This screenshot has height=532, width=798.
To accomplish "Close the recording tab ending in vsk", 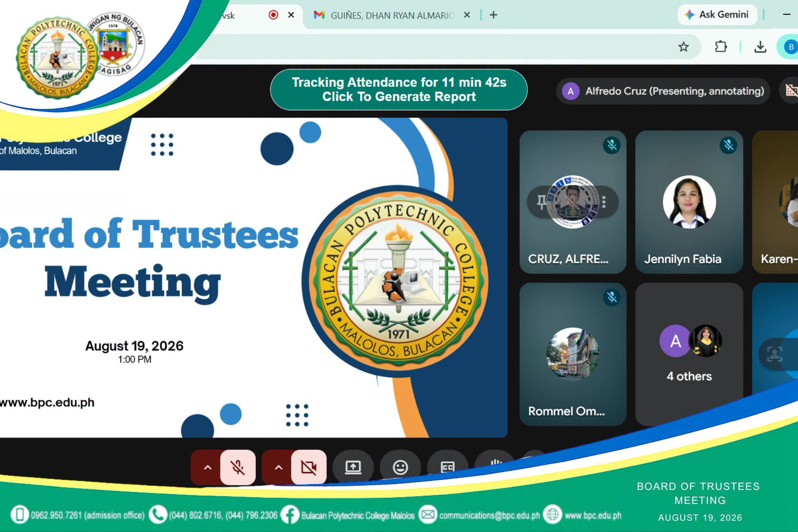I will pos(291,15).
